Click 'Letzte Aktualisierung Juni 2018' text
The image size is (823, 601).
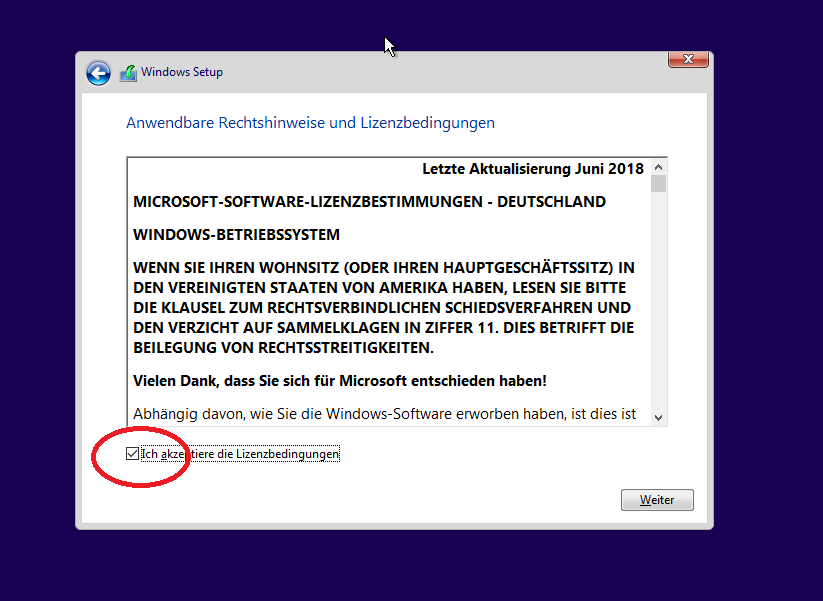pos(533,168)
